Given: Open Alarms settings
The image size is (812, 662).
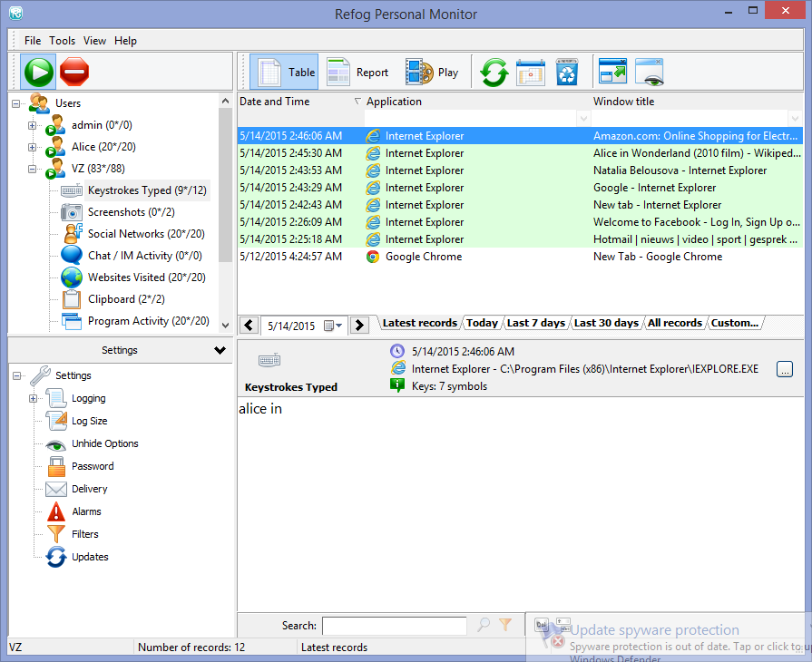Looking at the screenshot, I should (86, 511).
